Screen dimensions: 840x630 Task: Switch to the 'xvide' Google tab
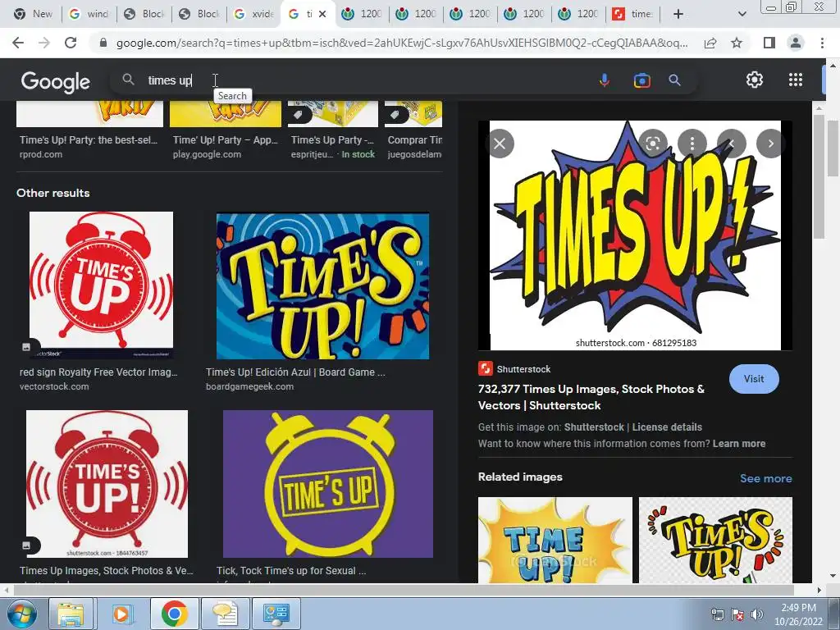pyautogui.click(x=255, y=14)
